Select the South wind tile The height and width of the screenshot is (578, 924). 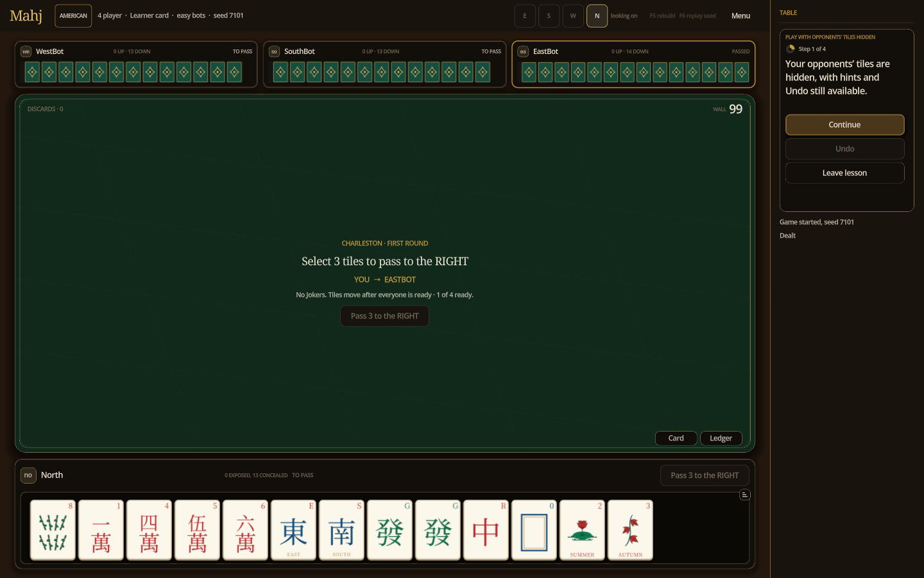(x=341, y=530)
